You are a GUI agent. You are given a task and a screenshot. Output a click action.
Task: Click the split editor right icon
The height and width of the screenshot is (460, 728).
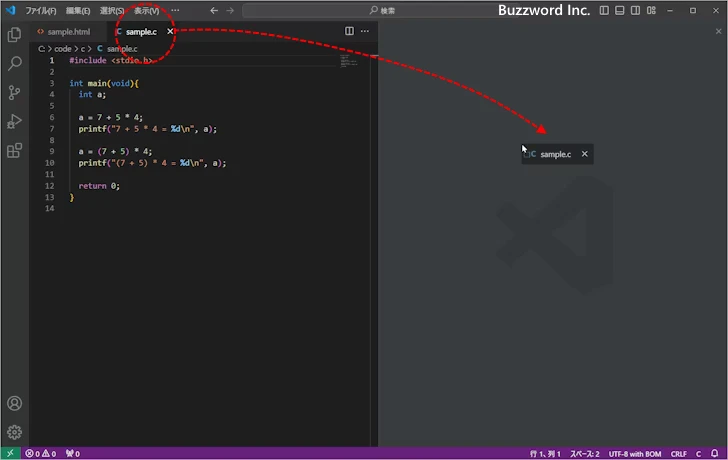pos(349,31)
